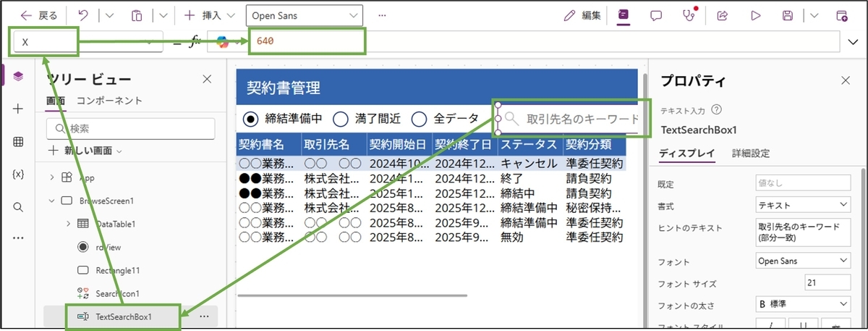868x331 pixels.
Task: Switch to the コンポーネント tab
Action: click(110, 101)
